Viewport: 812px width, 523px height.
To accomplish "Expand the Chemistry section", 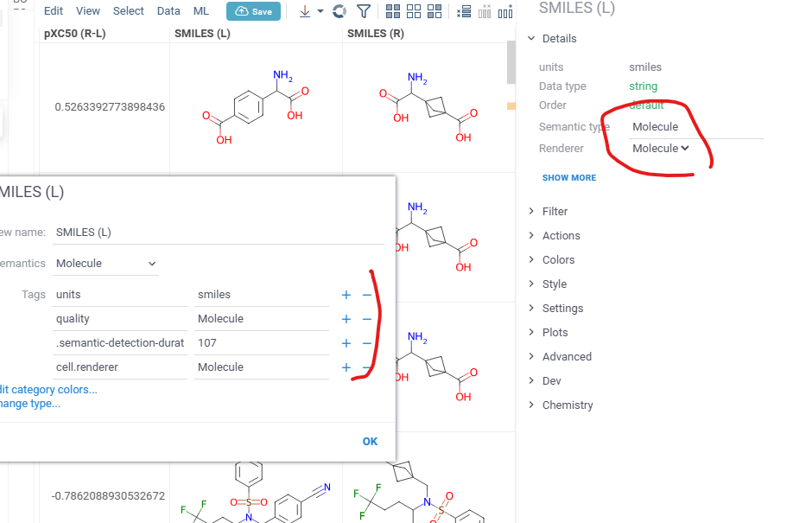I will click(x=567, y=405).
